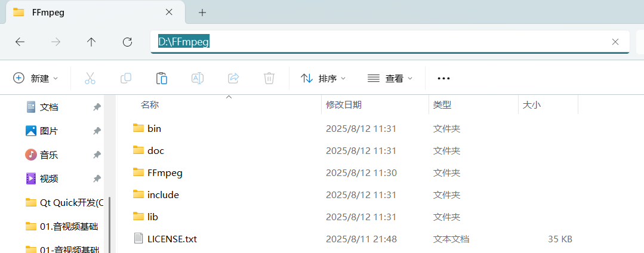Viewport: 644px width, 253px height.
Task: Sort by 名称 column header
Action: 149,105
